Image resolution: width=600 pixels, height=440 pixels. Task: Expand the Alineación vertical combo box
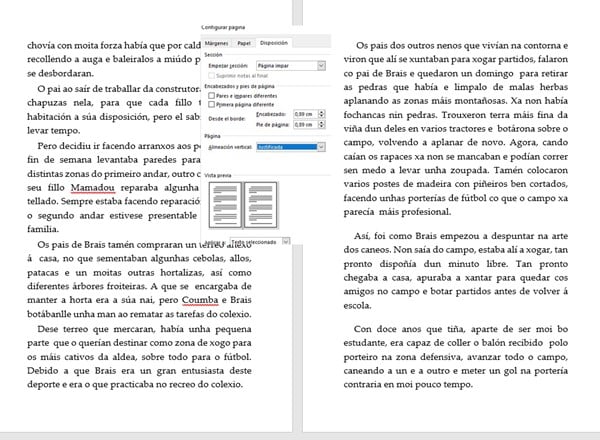pyautogui.click(x=320, y=147)
